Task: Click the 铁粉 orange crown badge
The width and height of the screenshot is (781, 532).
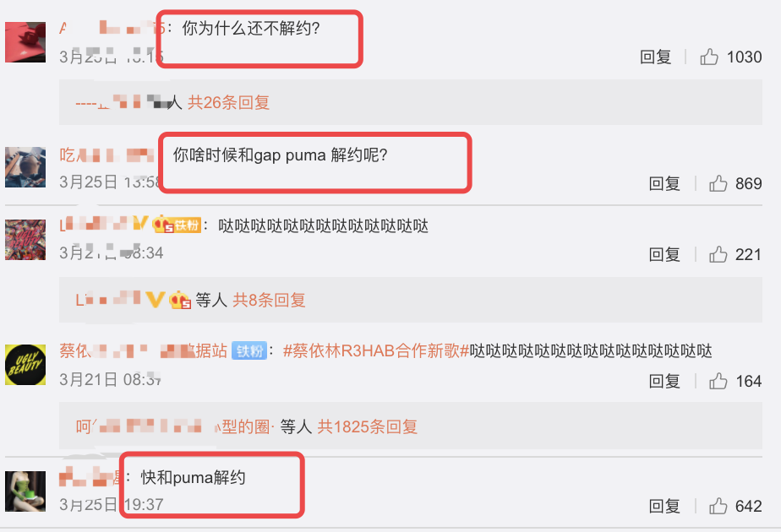Action: pyautogui.click(x=177, y=225)
